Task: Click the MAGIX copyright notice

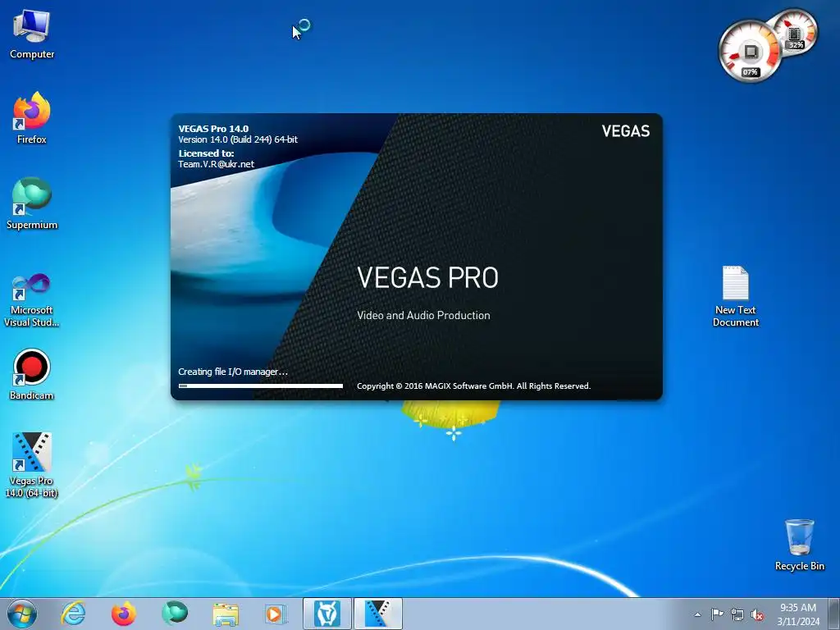Action: tap(473, 386)
